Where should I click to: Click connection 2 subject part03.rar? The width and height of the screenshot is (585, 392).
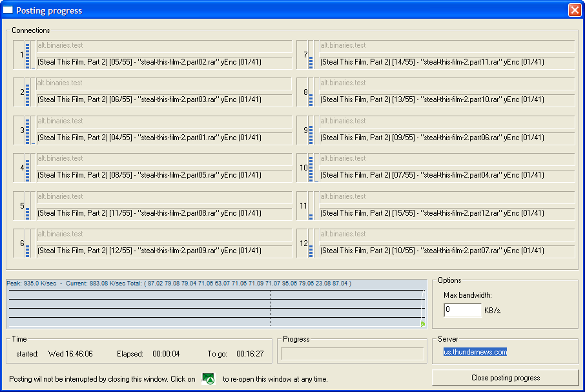click(164, 100)
